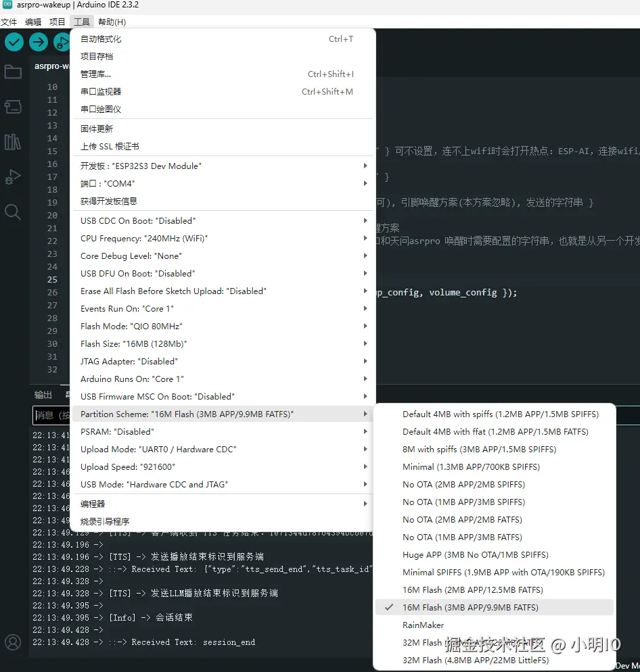
Task: Click the Start Debugging toolbar icon
Action: pyautogui.click(x=62, y=42)
